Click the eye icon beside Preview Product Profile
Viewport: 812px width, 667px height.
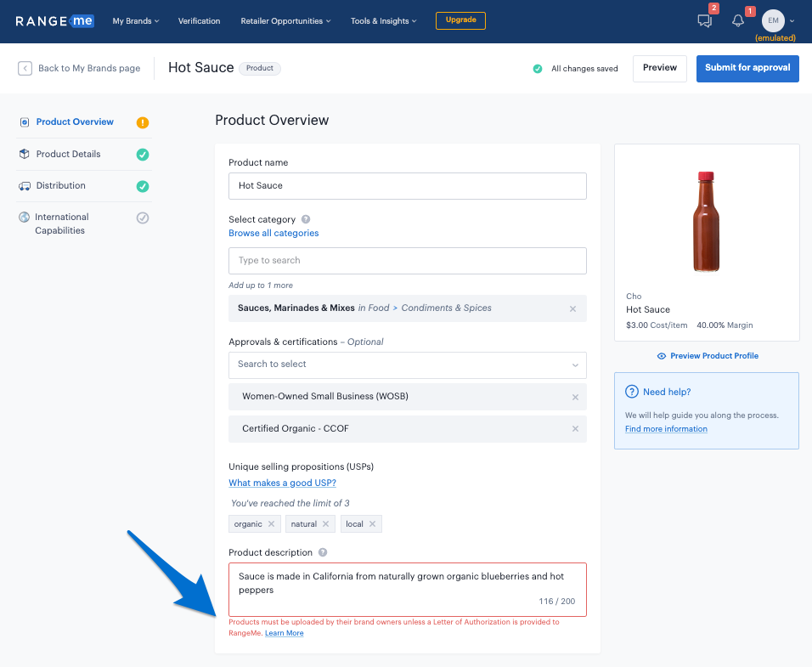(x=662, y=356)
